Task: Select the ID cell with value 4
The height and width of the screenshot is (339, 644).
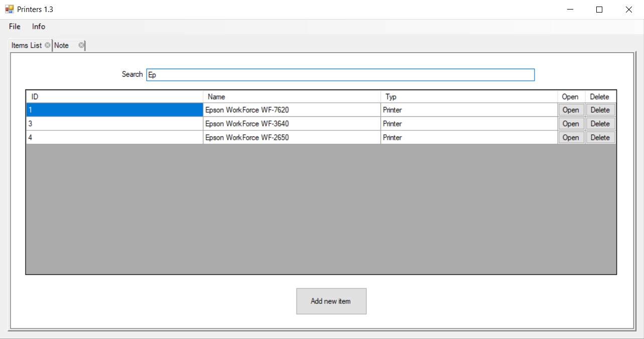Action: coord(114,137)
